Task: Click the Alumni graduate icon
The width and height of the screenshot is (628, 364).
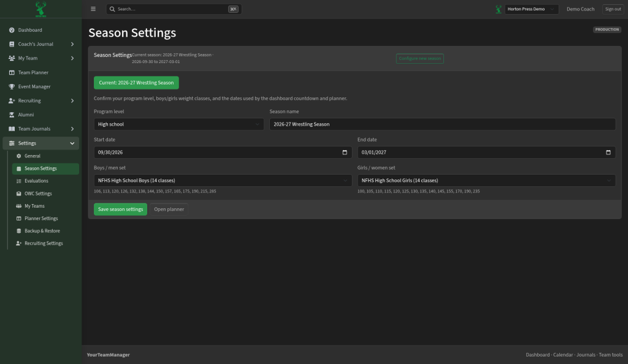Action: coord(12,115)
